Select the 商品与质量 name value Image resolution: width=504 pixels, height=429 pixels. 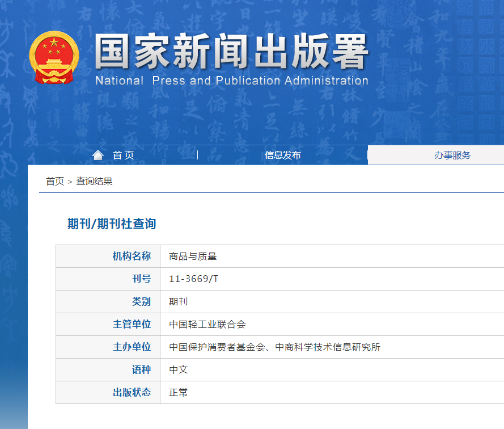[x=193, y=256]
